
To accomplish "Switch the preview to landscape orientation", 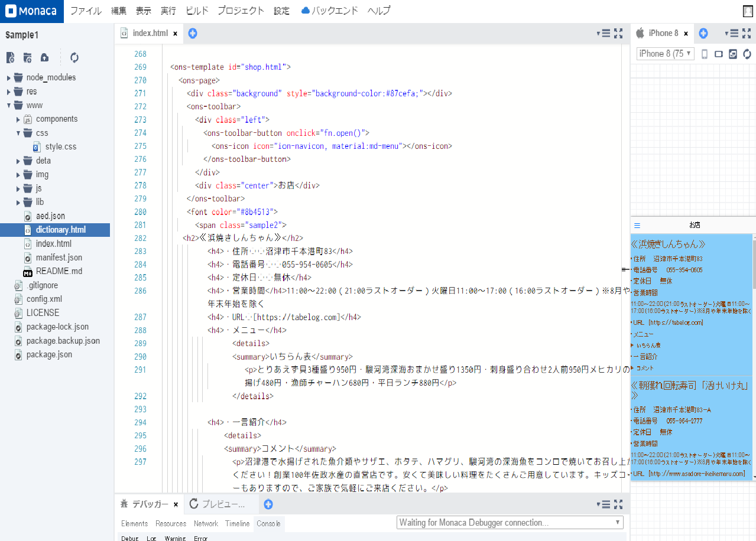I will pyautogui.click(x=718, y=54).
